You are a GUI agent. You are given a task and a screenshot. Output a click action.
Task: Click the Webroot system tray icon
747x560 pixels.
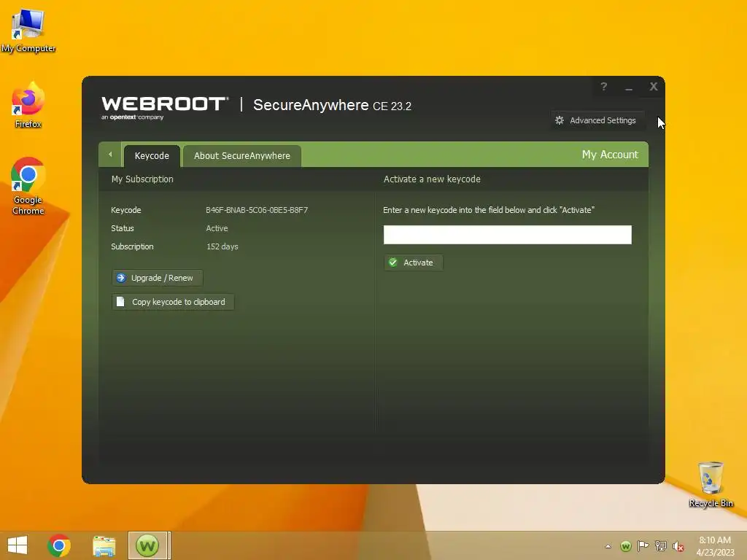[x=626, y=546]
